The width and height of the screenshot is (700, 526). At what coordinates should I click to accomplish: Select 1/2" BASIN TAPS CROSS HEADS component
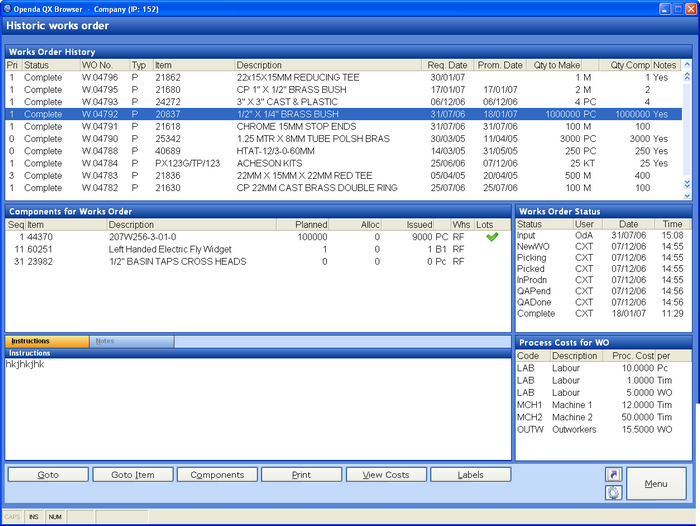258,262
